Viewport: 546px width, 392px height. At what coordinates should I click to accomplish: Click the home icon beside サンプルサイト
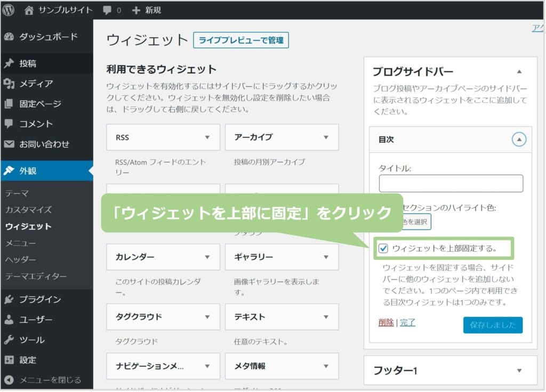coord(29,10)
